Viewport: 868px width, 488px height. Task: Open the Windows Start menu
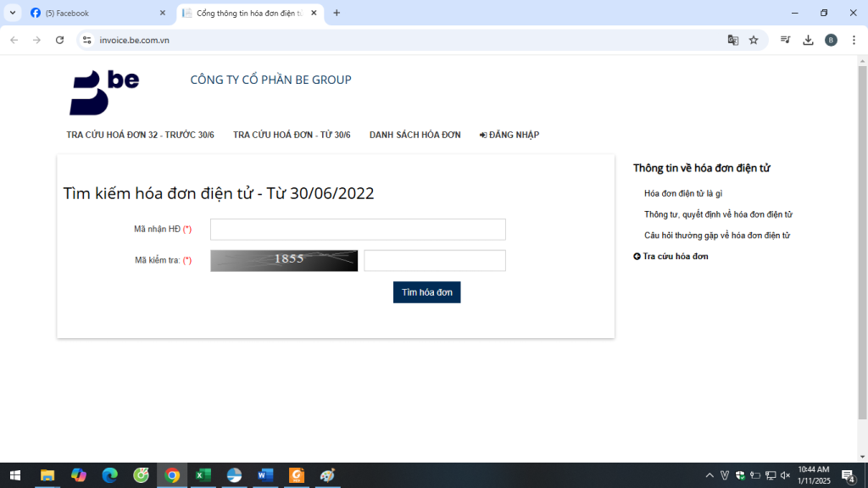(x=15, y=475)
